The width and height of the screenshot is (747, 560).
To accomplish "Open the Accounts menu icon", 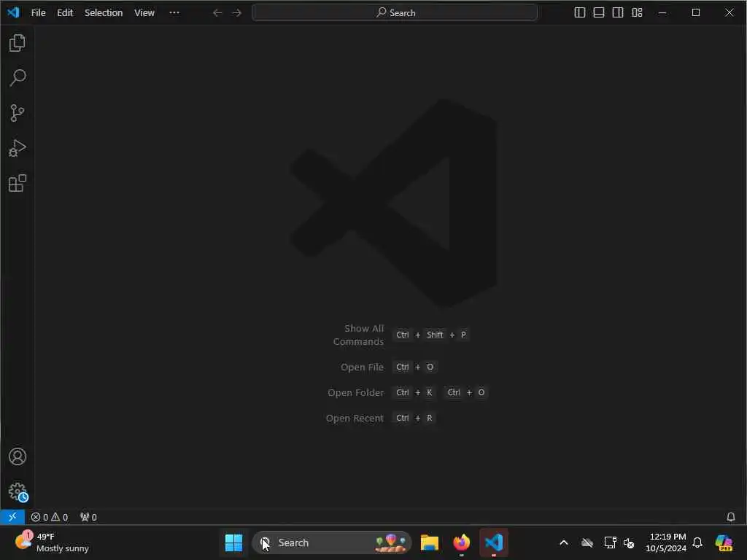I will pyautogui.click(x=18, y=456).
